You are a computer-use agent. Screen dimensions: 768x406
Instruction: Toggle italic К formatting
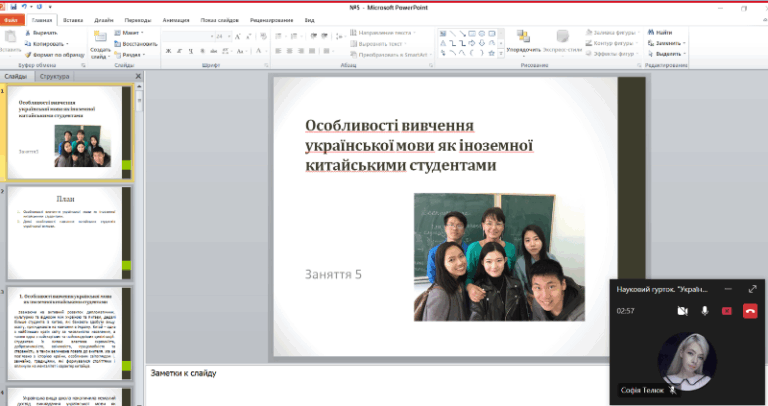pos(179,51)
